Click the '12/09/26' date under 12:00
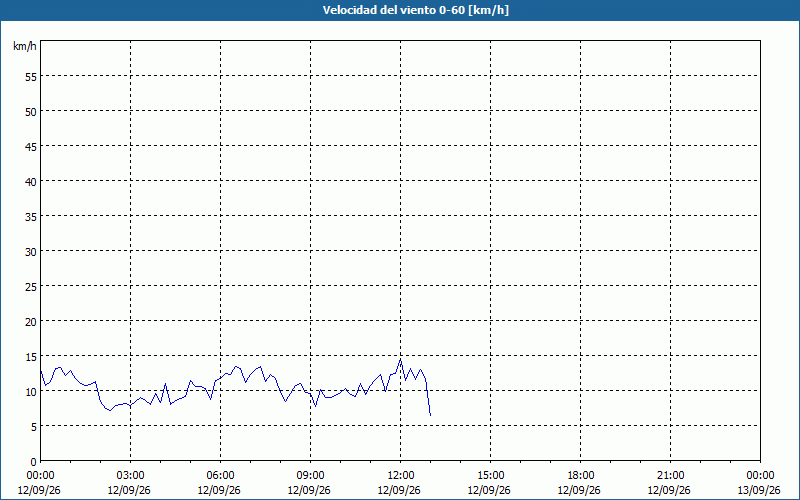Image resolution: width=800 pixels, height=500 pixels. (x=399, y=490)
